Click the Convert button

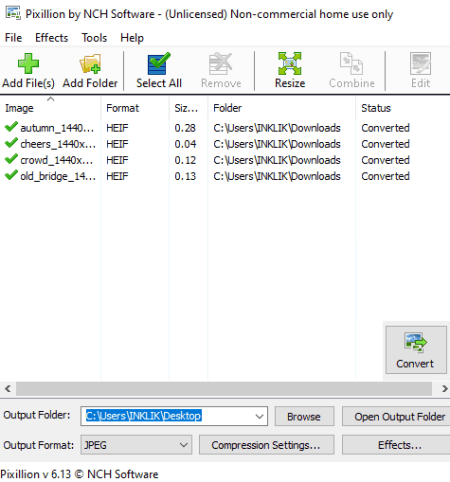(x=416, y=350)
